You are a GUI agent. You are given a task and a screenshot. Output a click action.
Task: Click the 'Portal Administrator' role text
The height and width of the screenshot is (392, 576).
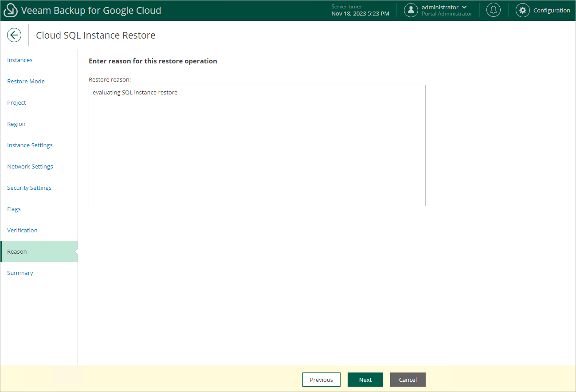447,14
